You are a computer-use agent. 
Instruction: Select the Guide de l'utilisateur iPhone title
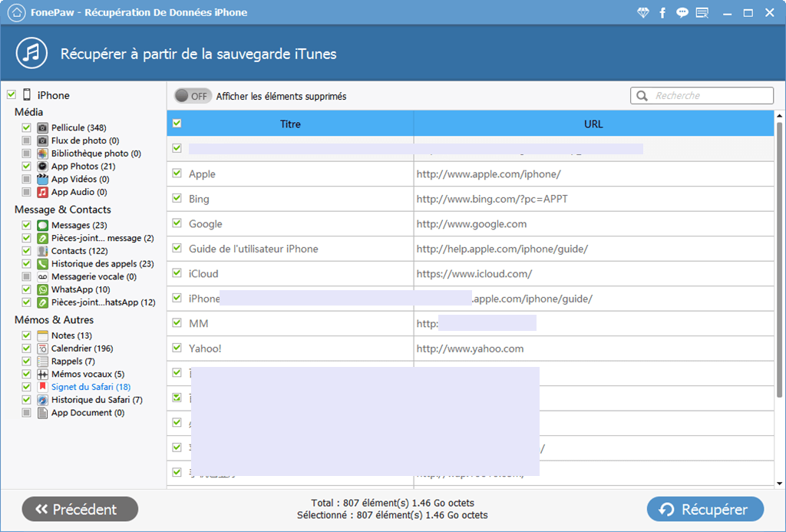[x=253, y=249]
